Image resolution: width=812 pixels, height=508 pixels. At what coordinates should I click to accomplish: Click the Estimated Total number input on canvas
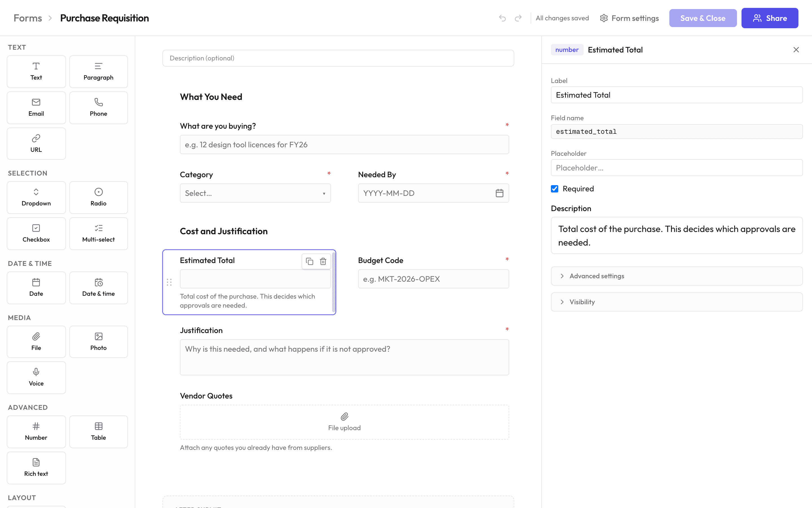(255, 279)
